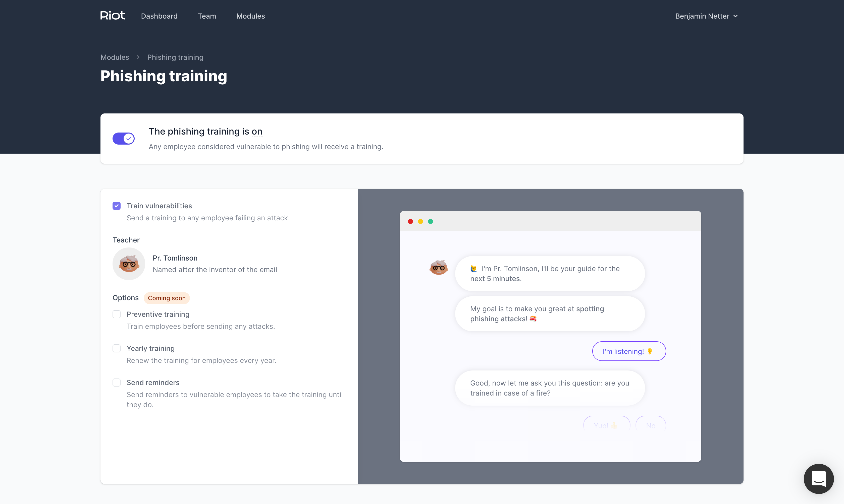The image size is (844, 504).
Task: Open Benjamin Netter account dropdown
Action: coord(706,16)
